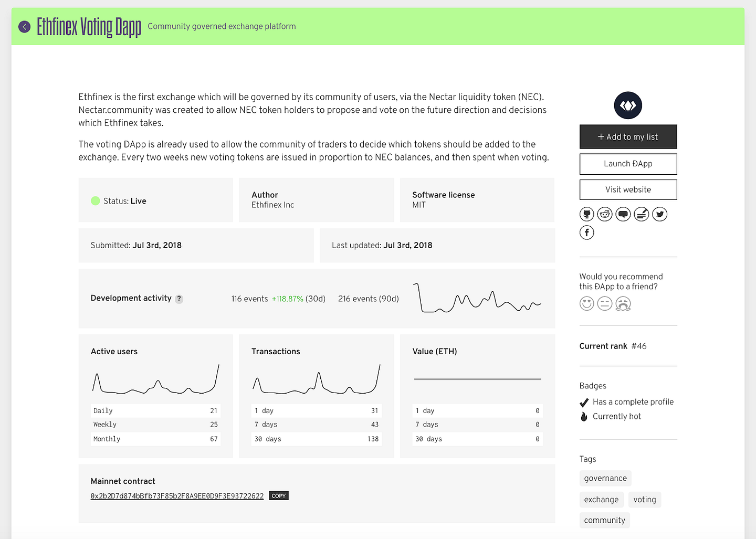Open the blog post icon

(642, 214)
